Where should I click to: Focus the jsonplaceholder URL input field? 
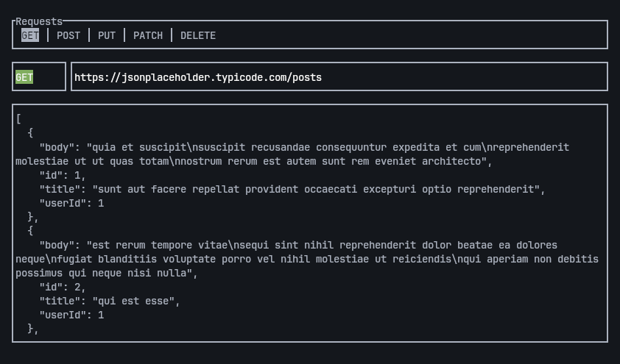[339, 77]
